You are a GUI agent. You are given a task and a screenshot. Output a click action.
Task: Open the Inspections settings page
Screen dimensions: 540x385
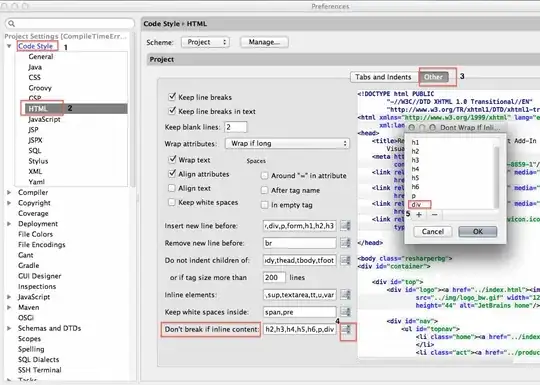[x=37, y=287]
